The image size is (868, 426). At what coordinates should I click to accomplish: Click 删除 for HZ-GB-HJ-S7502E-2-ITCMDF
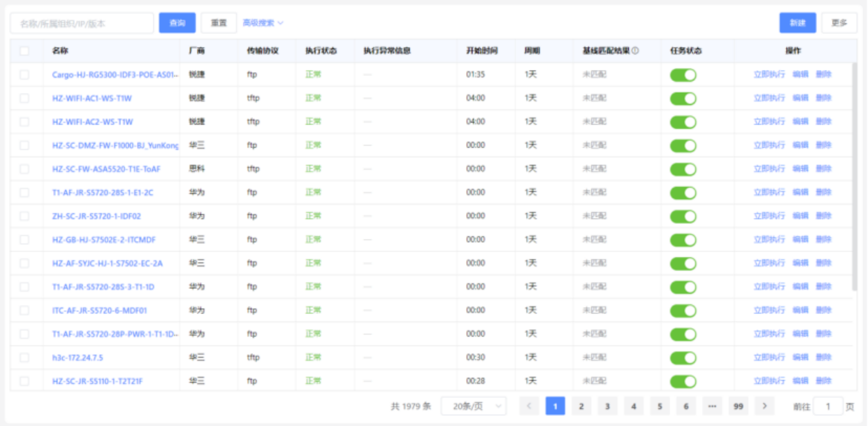(823, 240)
